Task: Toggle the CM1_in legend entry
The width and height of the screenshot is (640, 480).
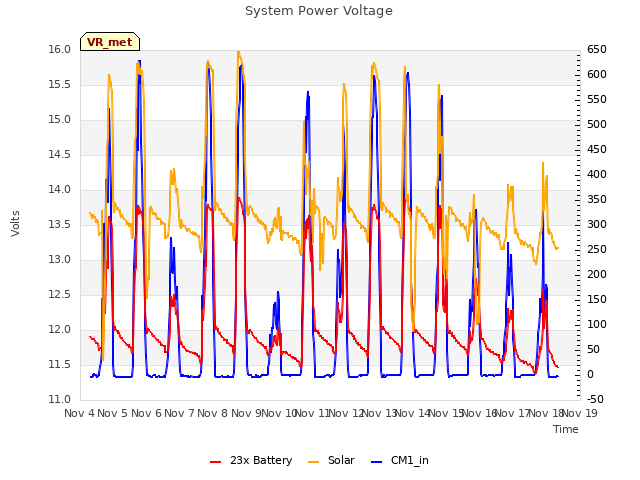Action: pos(400,460)
